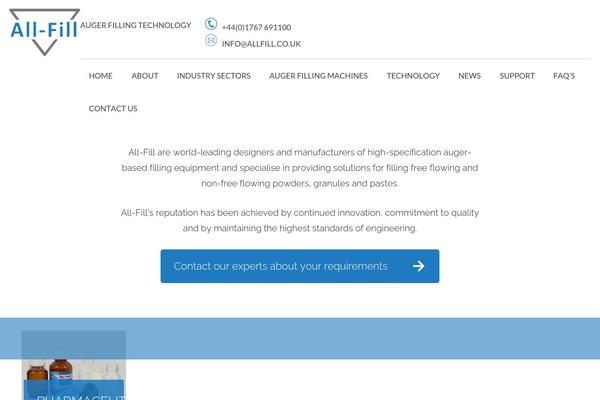The height and width of the screenshot is (400, 600).
Task: Click Contact our experts about your requirements
Action: [x=300, y=266]
